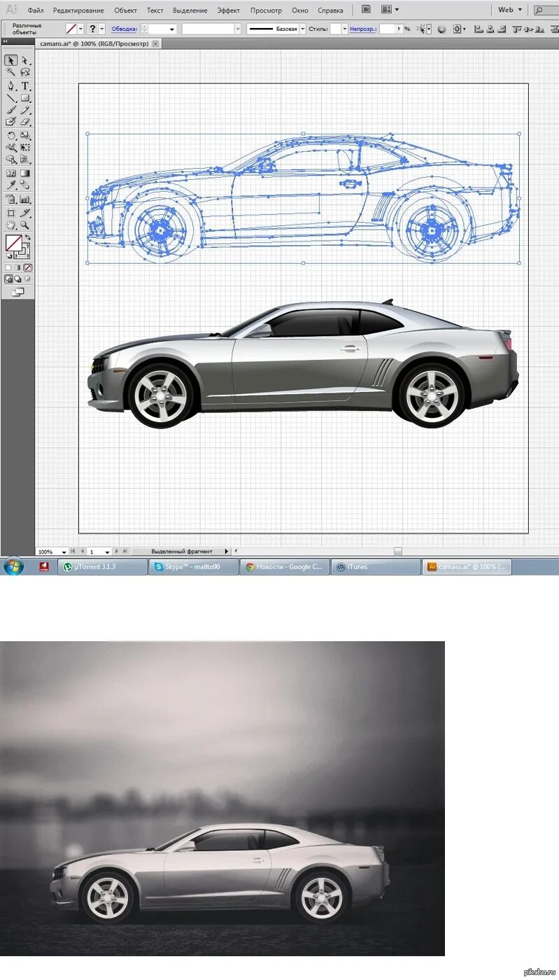Select the Symbol Sprayer tool

pyautogui.click(x=10, y=199)
